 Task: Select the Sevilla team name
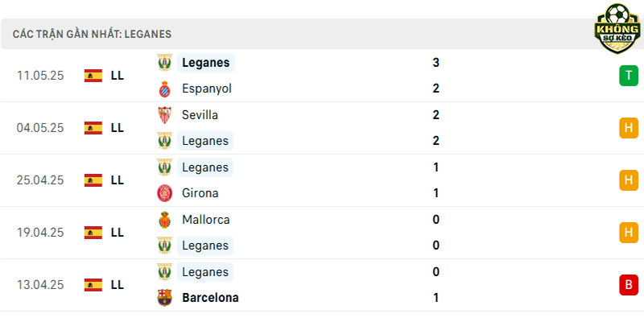point(200,115)
